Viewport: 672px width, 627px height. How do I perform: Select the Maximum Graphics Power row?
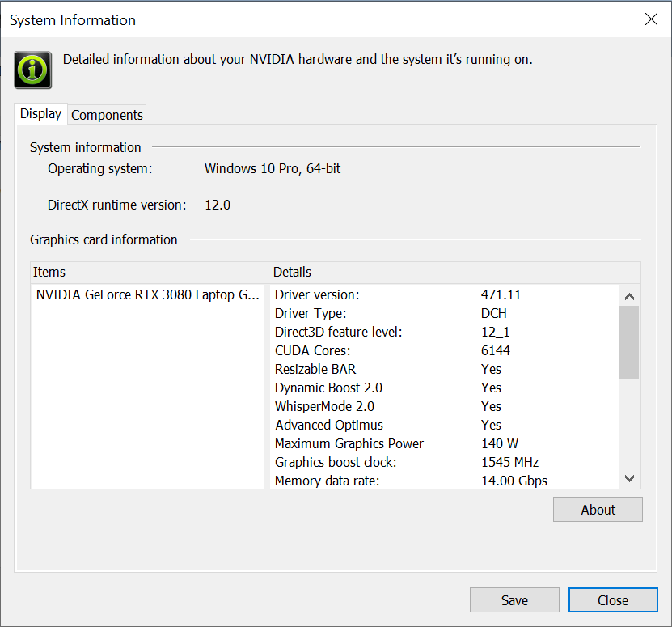coord(445,443)
